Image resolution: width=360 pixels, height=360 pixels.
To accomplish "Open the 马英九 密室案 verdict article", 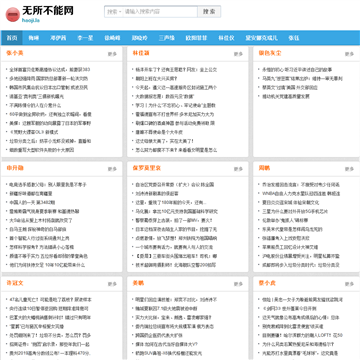I will pyautogui.click(x=302, y=79).
